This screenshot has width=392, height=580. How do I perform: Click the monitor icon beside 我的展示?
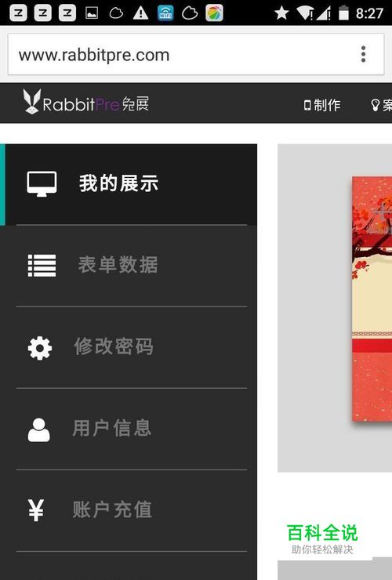click(x=42, y=184)
